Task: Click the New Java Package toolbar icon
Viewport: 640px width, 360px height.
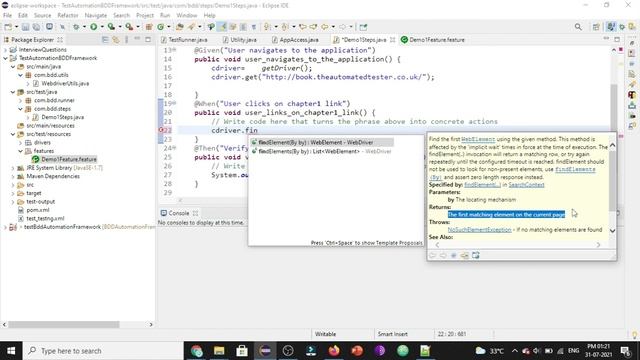Action: 149,27
